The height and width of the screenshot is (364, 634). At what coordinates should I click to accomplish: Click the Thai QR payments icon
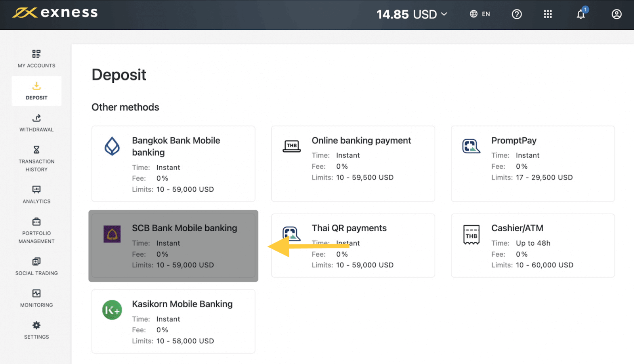tap(291, 234)
